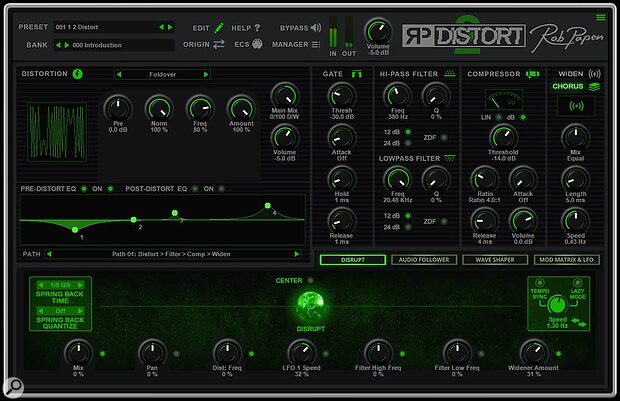Click EQ band node 3
620x401 pixels.
pyautogui.click(x=175, y=213)
